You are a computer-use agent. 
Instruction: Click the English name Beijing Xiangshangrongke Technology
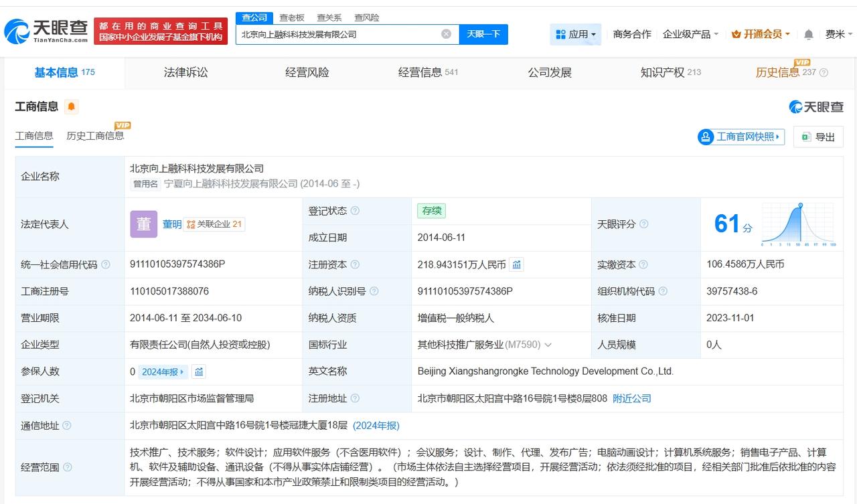point(546,371)
